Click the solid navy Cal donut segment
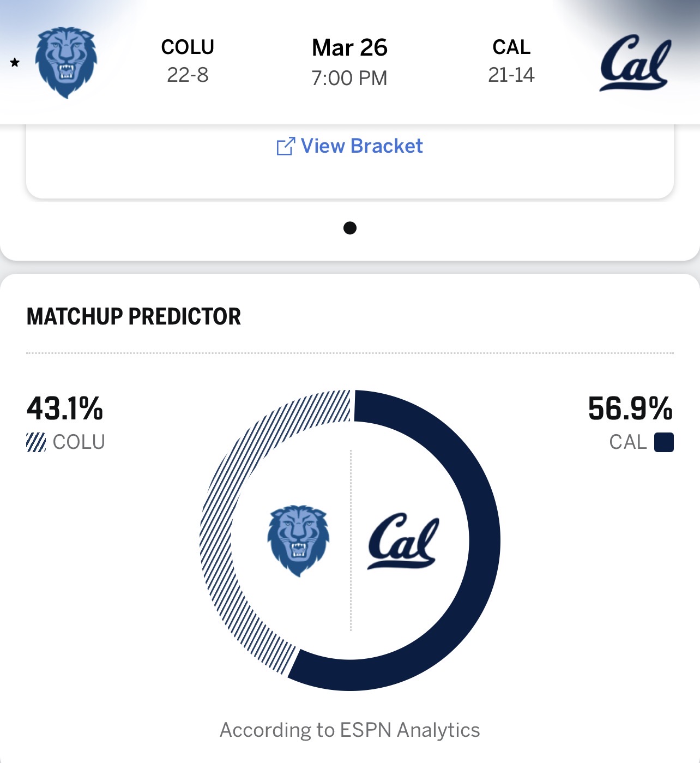 tap(482, 540)
